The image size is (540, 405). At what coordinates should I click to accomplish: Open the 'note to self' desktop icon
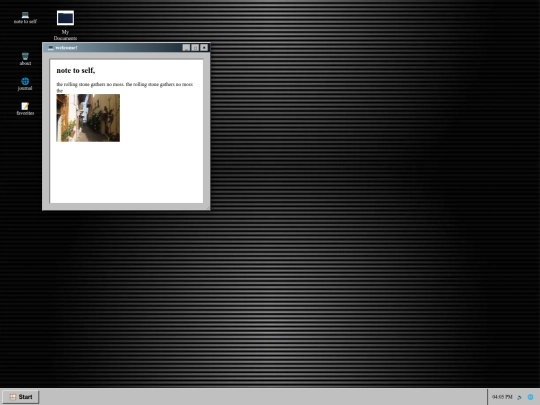click(25, 18)
